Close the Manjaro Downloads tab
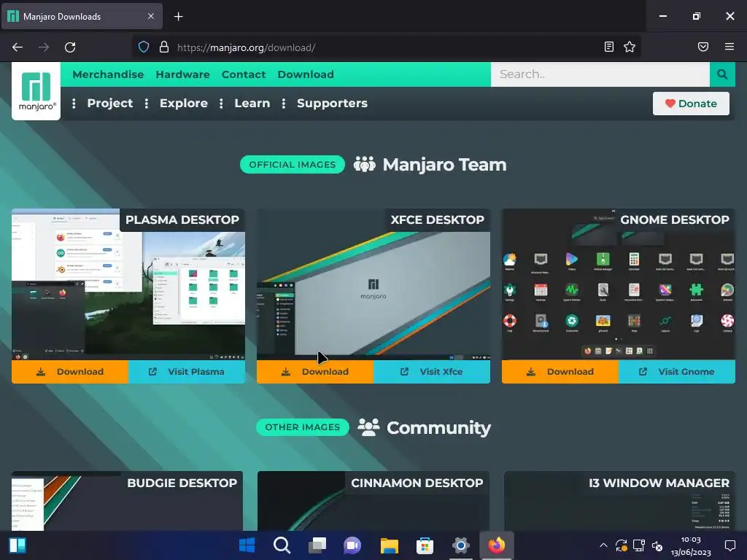 tap(150, 16)
